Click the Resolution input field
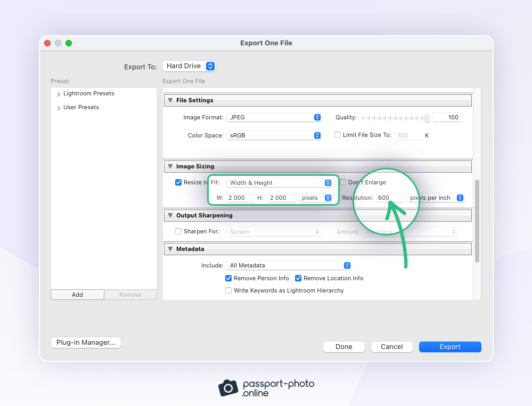Screen dimensions: 532x406 coord(389,198)
